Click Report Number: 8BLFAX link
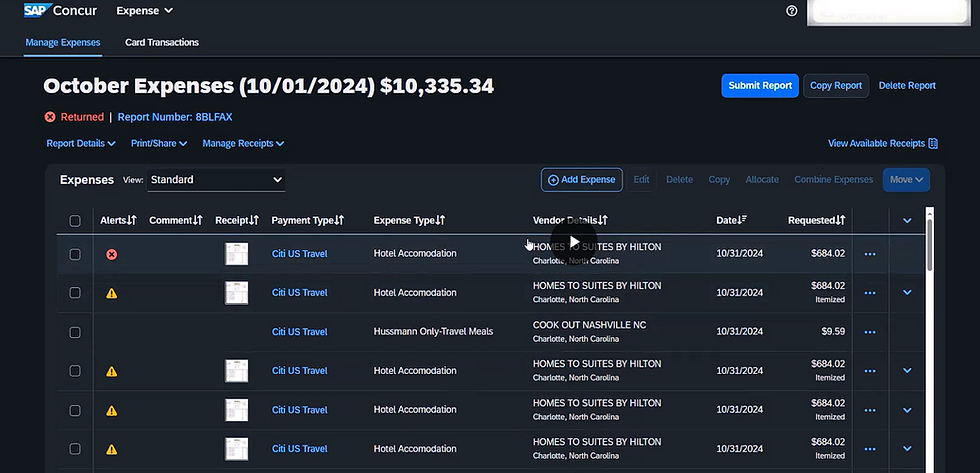Viewport: 980px width, 473px height. (175, 117)
